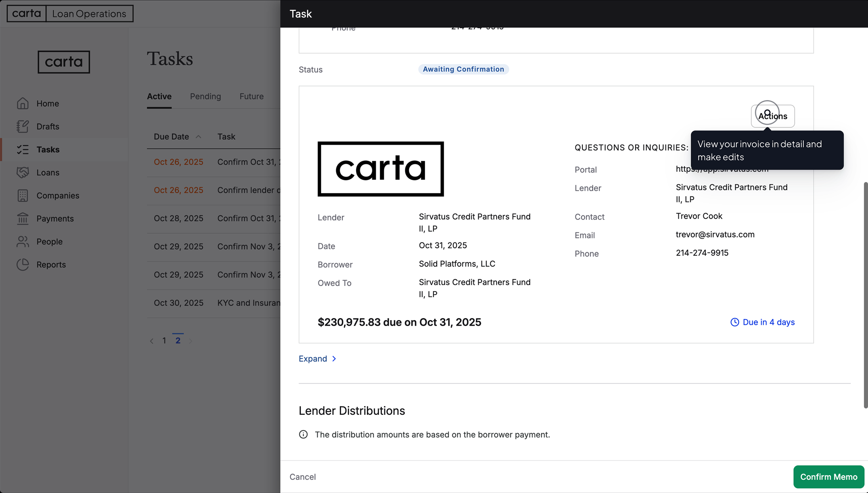
Task: Click the info icon near distribution amounts note
Action: coord(303,434)
